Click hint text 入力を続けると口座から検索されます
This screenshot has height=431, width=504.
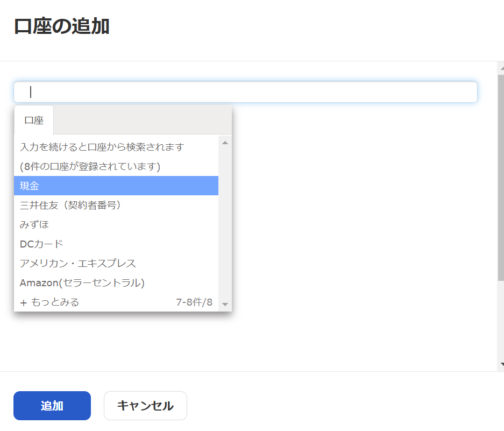102,147
